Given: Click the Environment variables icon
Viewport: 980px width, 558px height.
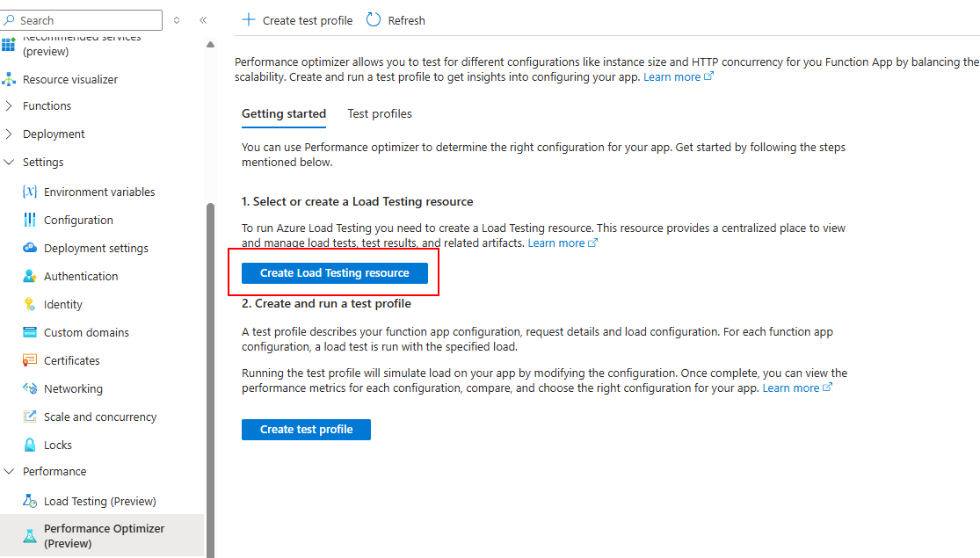Looking at the screenshot, I should tap(29, 192).
